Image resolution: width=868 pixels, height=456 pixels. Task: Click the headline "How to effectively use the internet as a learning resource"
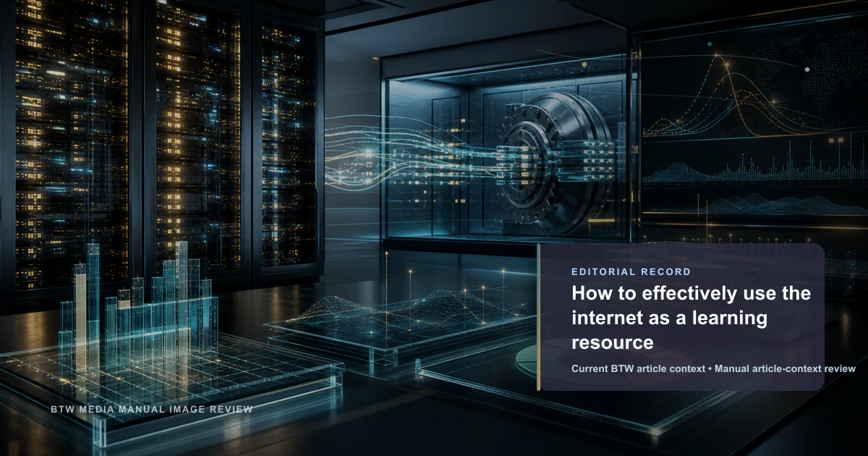[x=692, y=318]
